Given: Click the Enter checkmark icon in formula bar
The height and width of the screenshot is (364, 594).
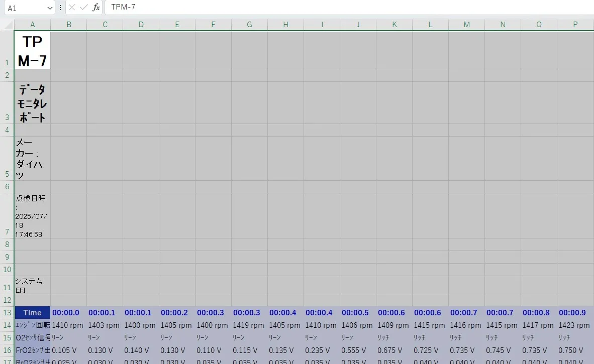Looking at the screenshot, I should 84,8.
